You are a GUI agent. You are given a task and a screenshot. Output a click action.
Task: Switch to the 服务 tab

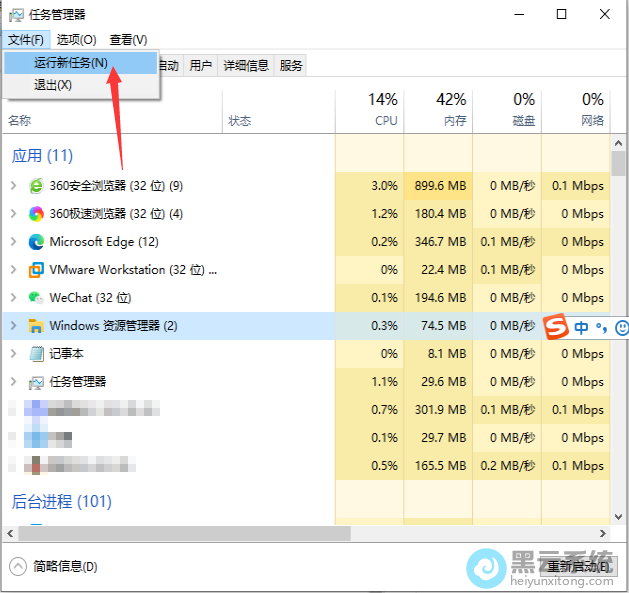point(291,65)
